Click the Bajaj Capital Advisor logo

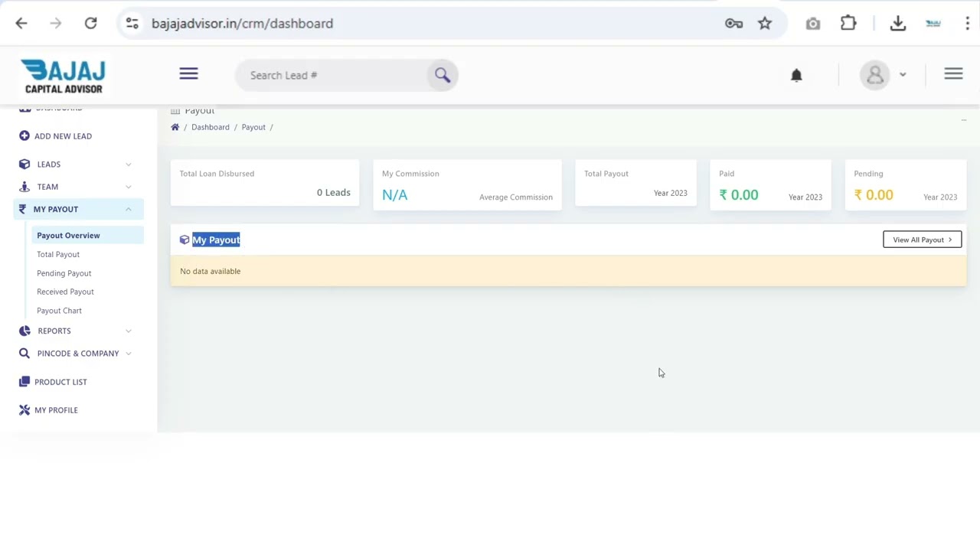(x=64, y=77)
